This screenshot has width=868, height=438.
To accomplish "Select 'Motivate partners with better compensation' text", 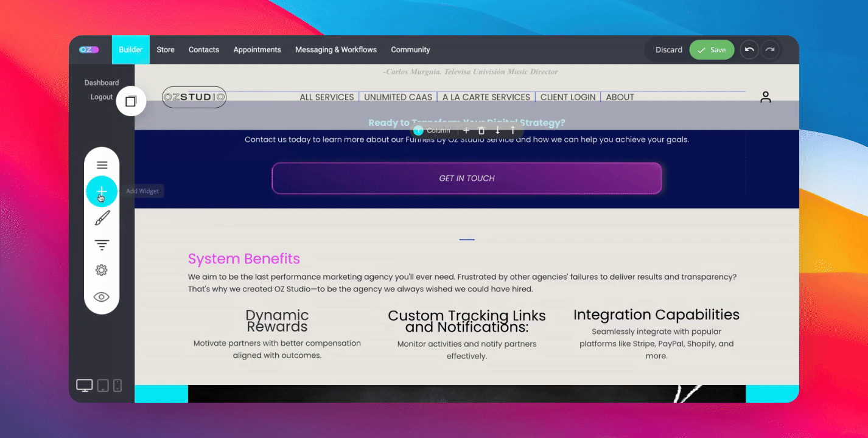I will click(277, 349).
